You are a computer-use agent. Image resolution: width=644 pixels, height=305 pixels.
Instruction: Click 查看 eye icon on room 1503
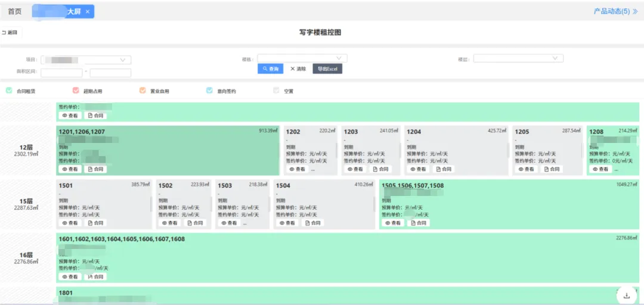[x=229, y=223]
